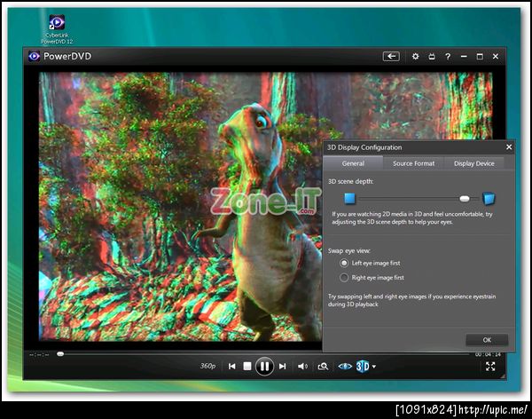Screen dimensions: 532x419
Task: Select Right eye image first option
Action: [372, 278]
